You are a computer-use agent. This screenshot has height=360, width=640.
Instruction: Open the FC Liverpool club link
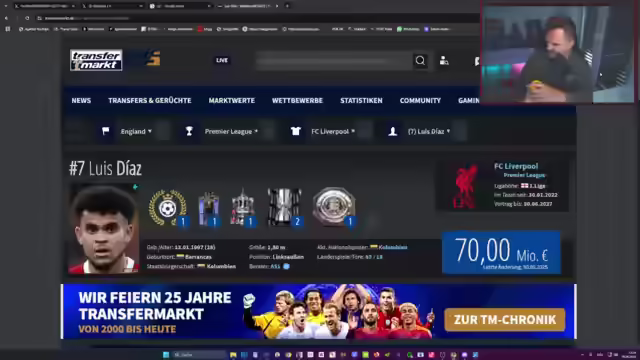click(x=516, y=166)
